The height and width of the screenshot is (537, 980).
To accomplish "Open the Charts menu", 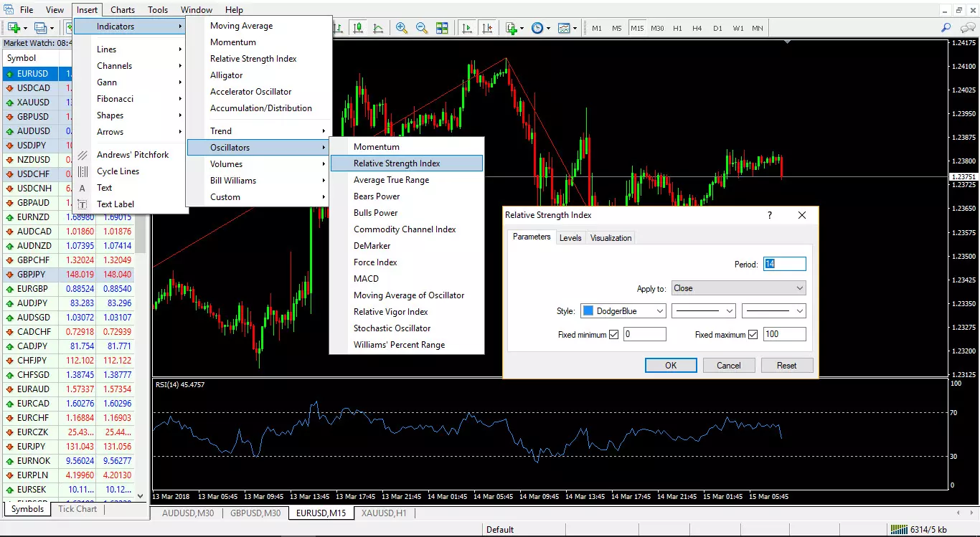I will (123, 10).
